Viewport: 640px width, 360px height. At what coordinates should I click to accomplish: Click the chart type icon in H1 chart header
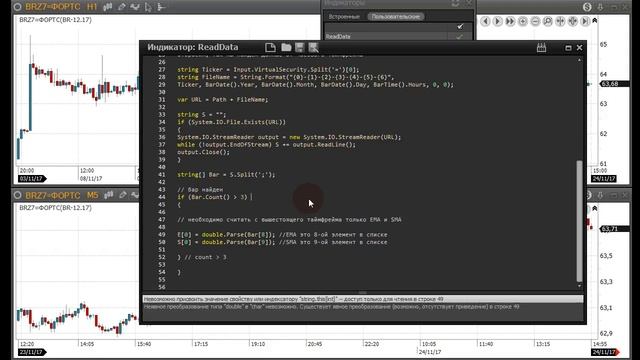(x=108, y=7)
